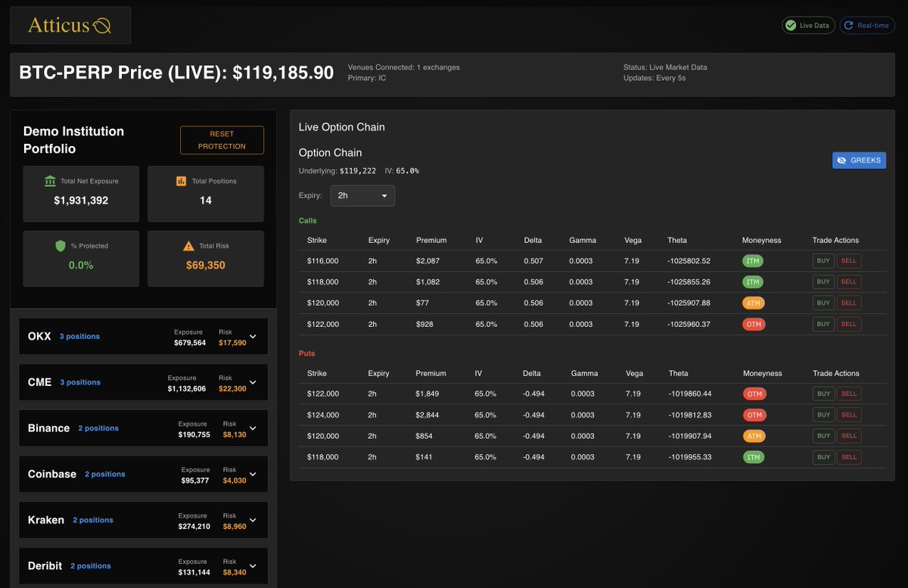This screenshot has height=588, width=908.
Task: Expand the Kraken positions card
Action: point(253,521)
